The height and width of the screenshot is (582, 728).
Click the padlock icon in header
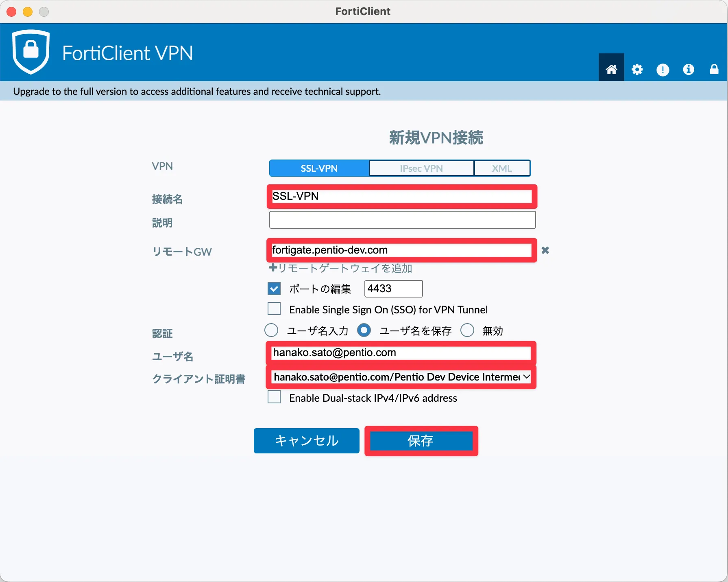pyautogui.click(x=714, y=70)
